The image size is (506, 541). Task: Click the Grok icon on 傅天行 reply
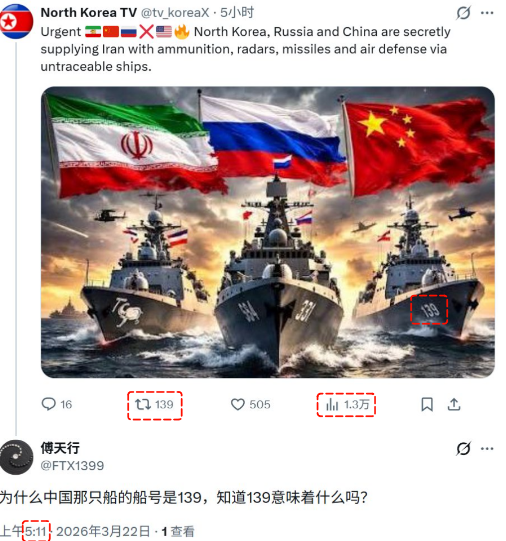[x=463, y=449]
